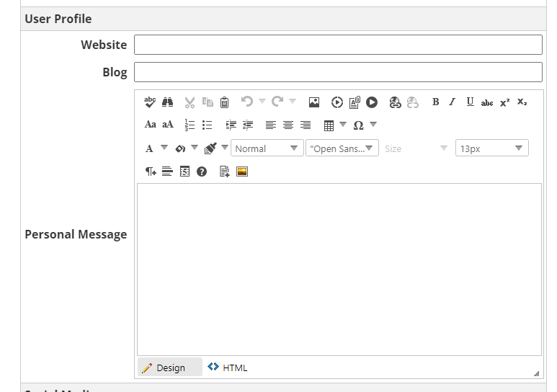Switch to Design view tab
This screenshot has height=392, width=557.
[170, 367]
